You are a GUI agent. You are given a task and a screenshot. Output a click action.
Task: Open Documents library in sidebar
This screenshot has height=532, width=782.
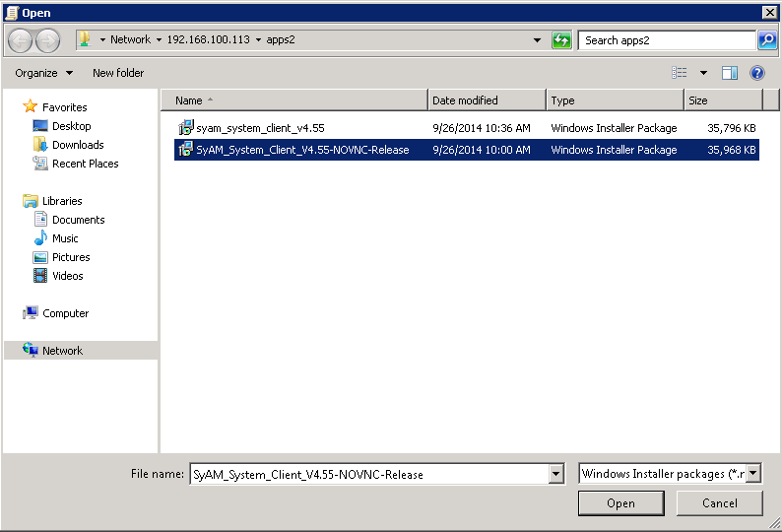[x=78, y=220]
